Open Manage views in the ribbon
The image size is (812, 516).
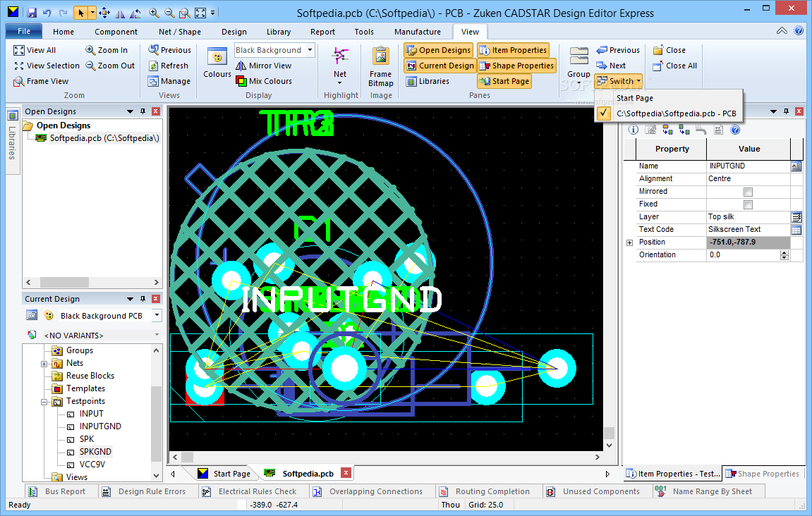(x=169, y=81)
